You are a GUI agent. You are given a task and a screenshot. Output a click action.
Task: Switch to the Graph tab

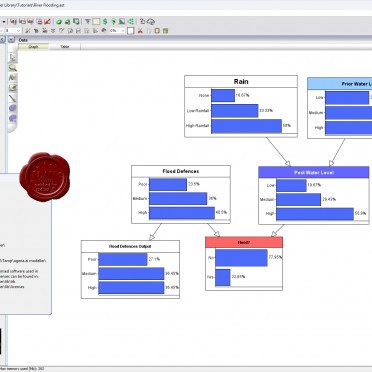click(x=33, y=47)
